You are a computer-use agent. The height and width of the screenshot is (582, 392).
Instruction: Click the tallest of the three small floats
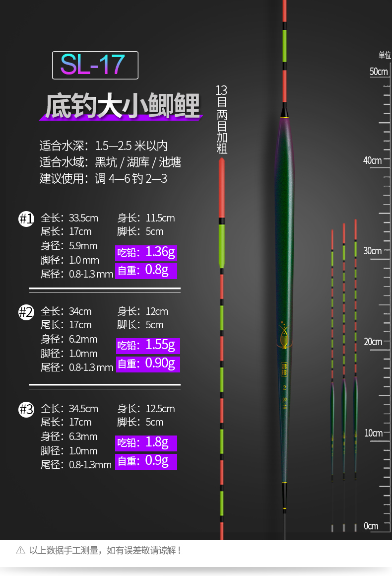(x=356, y=375)
